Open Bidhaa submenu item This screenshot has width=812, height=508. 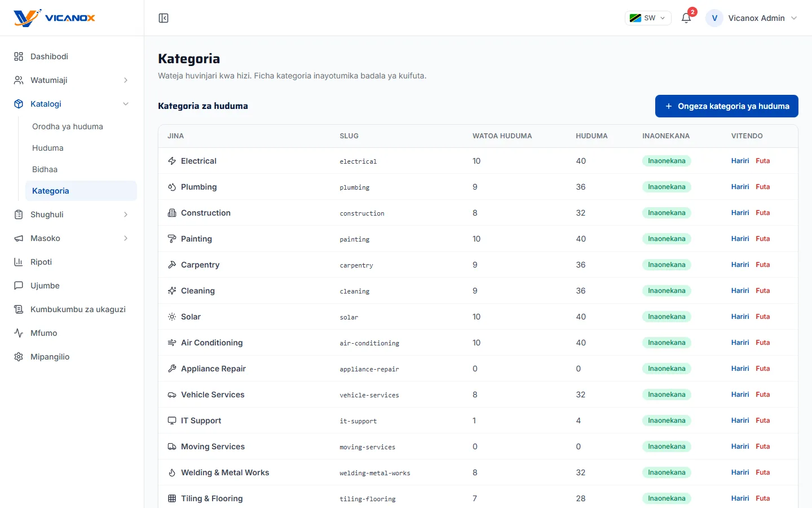tap(81, 169)
